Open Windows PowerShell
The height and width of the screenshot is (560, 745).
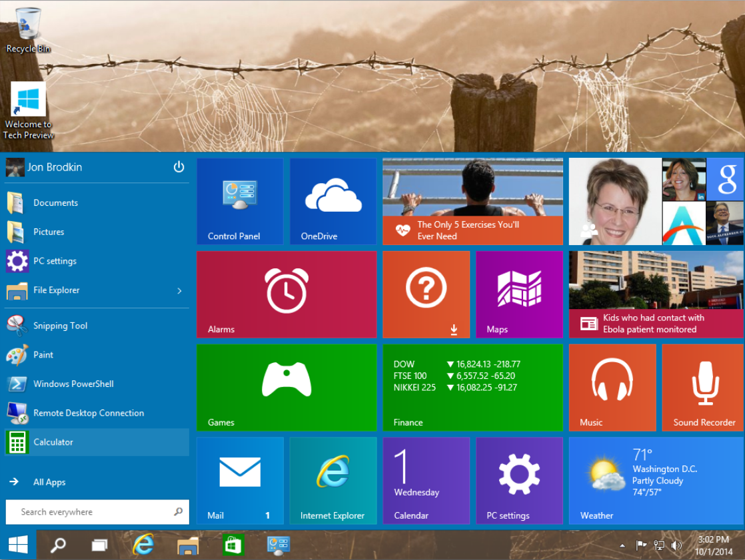[x=75, y=384]
